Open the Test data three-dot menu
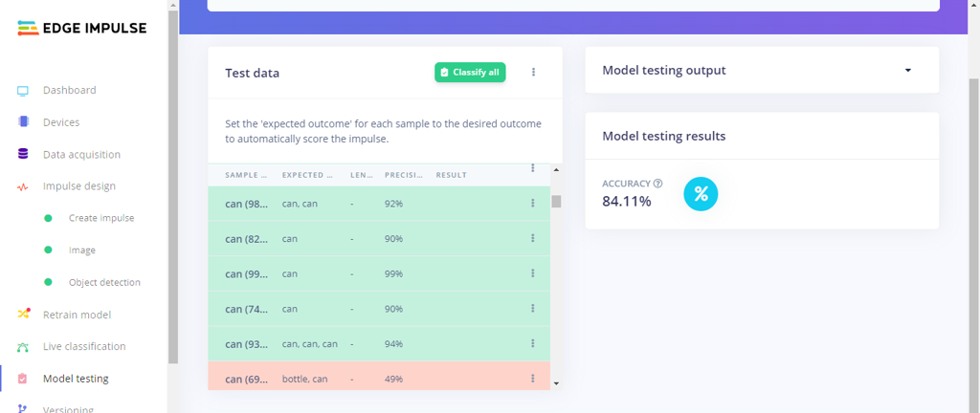 533,72
